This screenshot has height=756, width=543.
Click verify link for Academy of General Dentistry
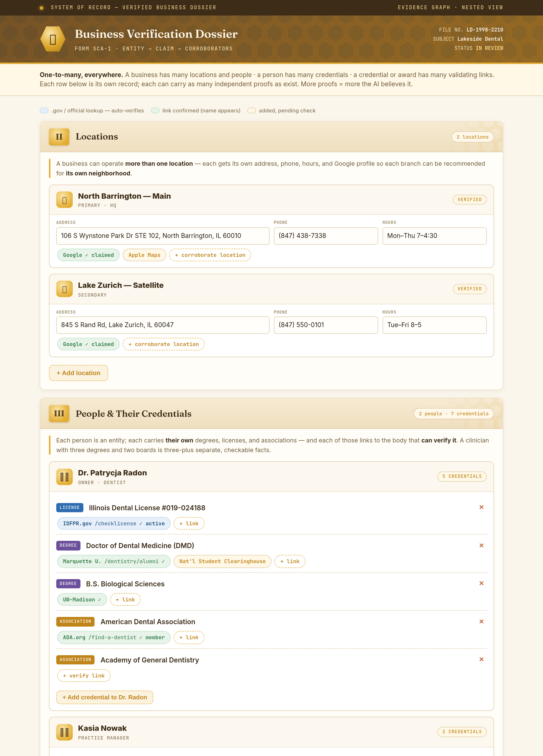click(84, 676)
